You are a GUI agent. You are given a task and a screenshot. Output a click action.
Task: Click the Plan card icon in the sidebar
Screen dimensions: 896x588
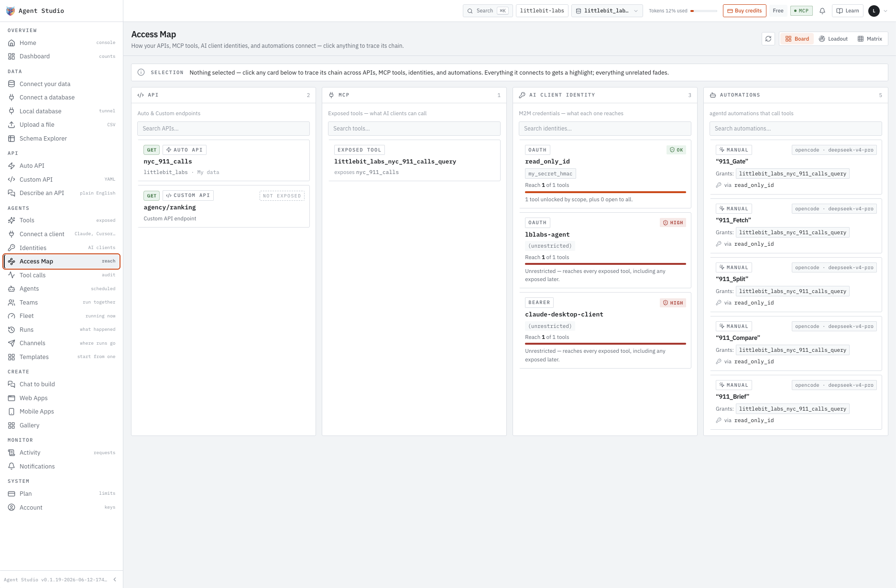11,494
